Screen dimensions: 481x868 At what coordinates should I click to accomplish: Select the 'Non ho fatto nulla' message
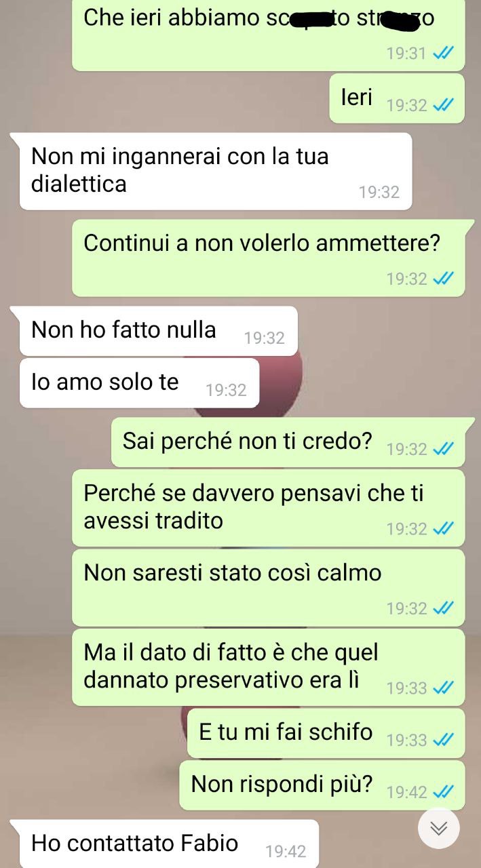point(158,331)
